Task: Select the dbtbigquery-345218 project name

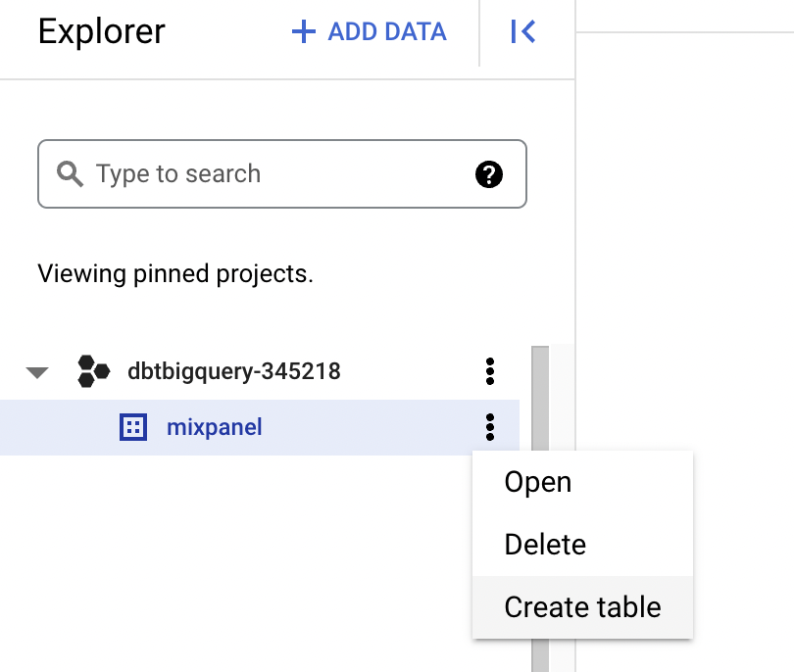Action: (234, 371)
